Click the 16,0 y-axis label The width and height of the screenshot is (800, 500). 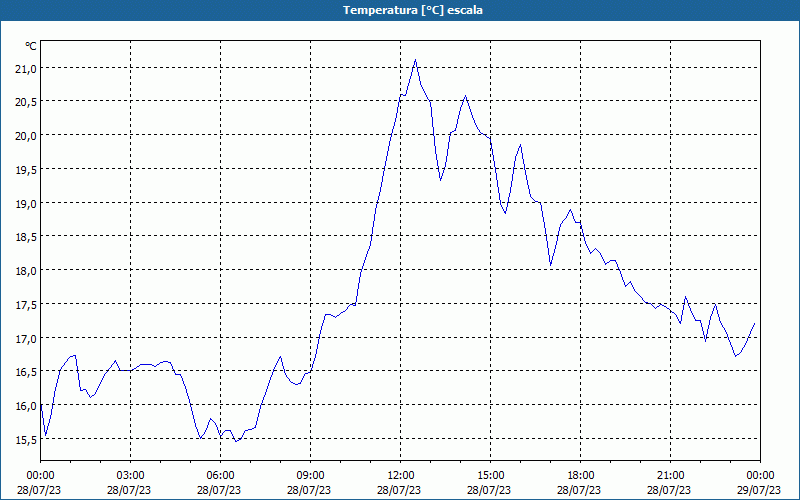pos(25,406)
